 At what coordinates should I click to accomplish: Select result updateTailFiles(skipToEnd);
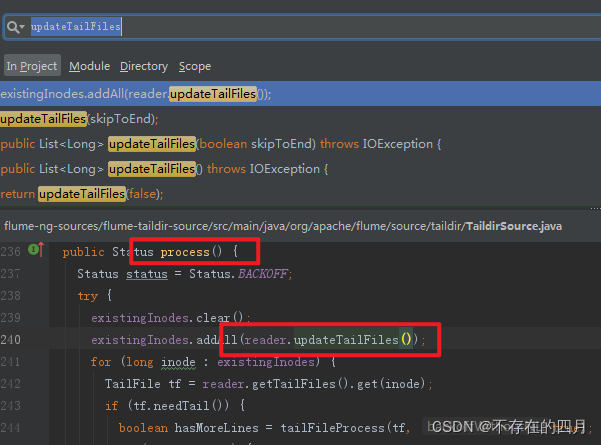[300, 119]
